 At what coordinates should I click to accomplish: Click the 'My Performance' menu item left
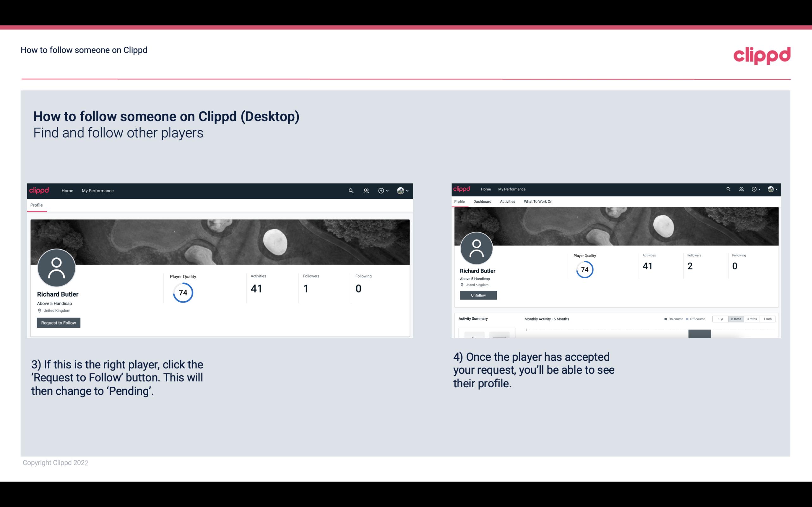97,190
